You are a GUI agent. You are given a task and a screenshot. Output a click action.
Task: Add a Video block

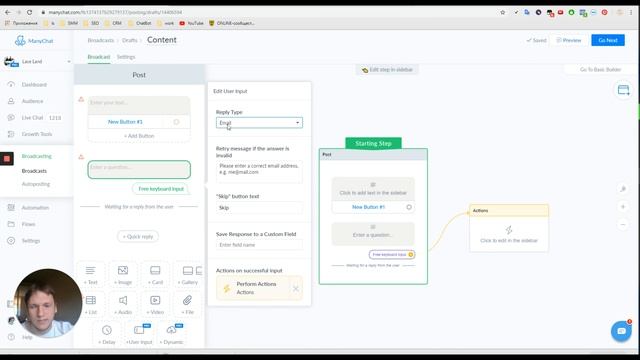coord(155,304)
